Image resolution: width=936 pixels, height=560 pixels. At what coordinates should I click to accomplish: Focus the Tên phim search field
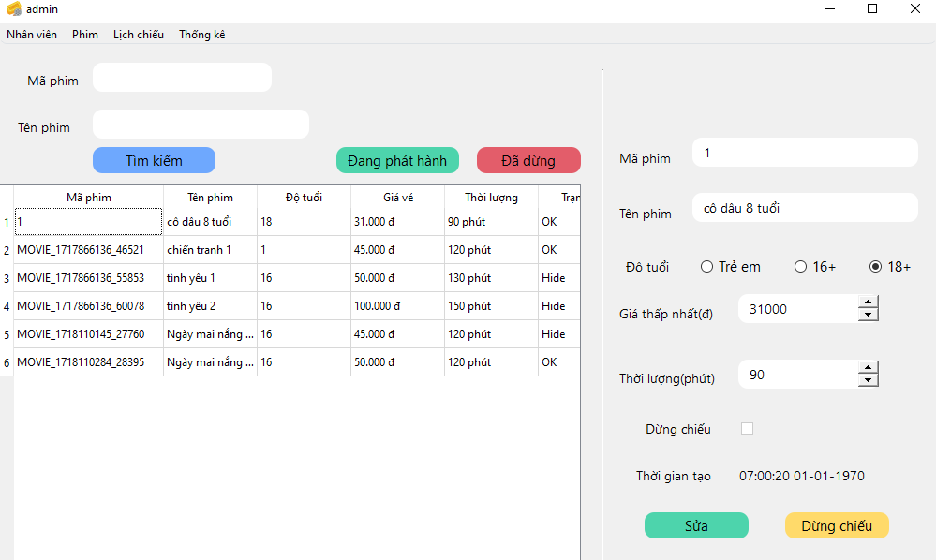coord(201,124)
